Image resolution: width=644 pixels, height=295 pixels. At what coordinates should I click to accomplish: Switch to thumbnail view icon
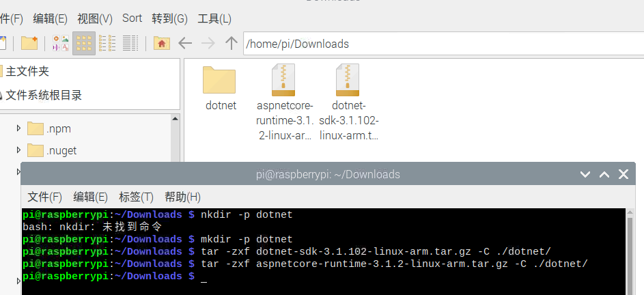[61, 43]
